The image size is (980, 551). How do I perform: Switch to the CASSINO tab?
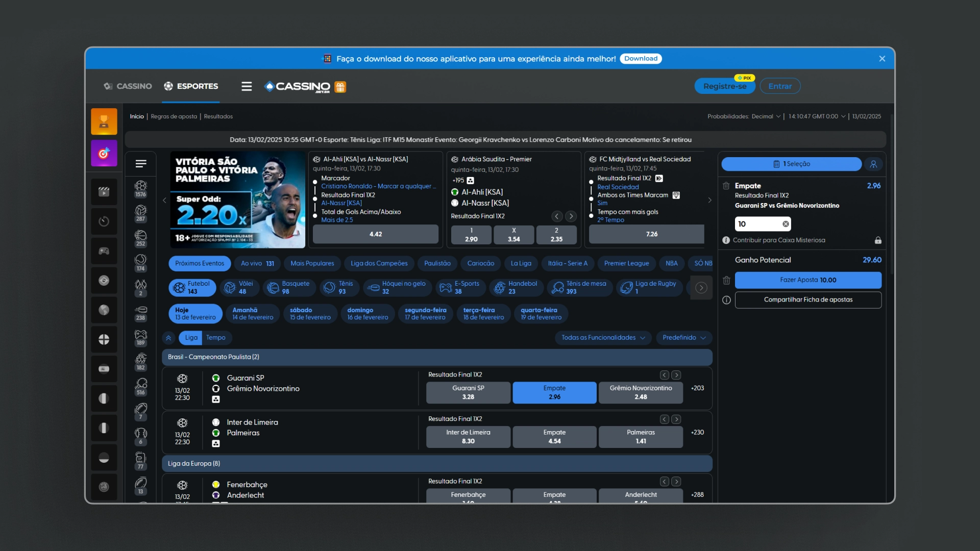[128, 86]
